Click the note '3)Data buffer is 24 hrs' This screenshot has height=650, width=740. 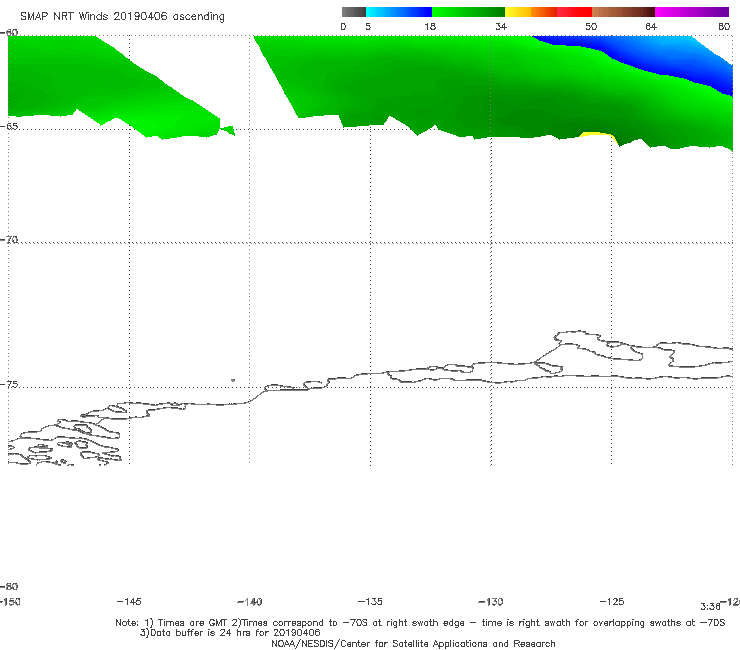click(x=230, y=633)
